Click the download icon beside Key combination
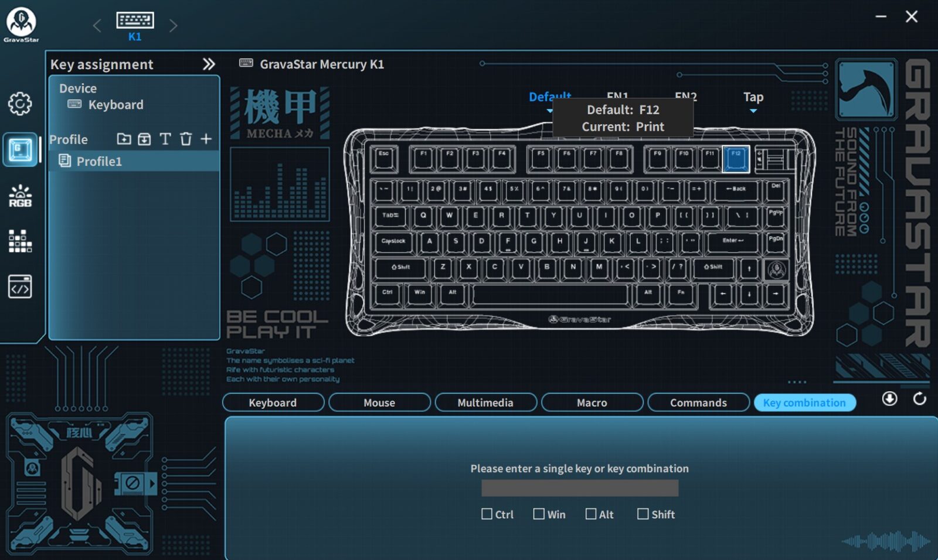Image resolution: width=938 pixels, height=560 pixels. coord(889,399)
